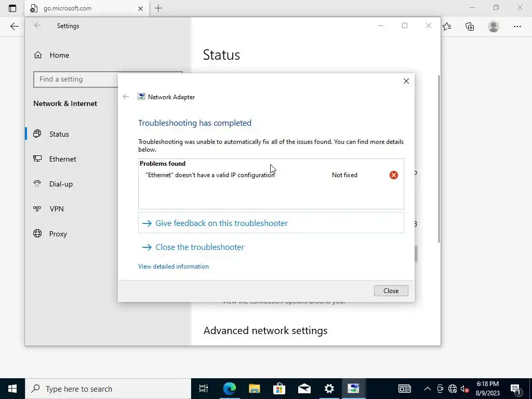Open Edge 'Settings and more' ellipsis menu
The width and height of the screenshot is (532, 399).
[x=517, y=26]
